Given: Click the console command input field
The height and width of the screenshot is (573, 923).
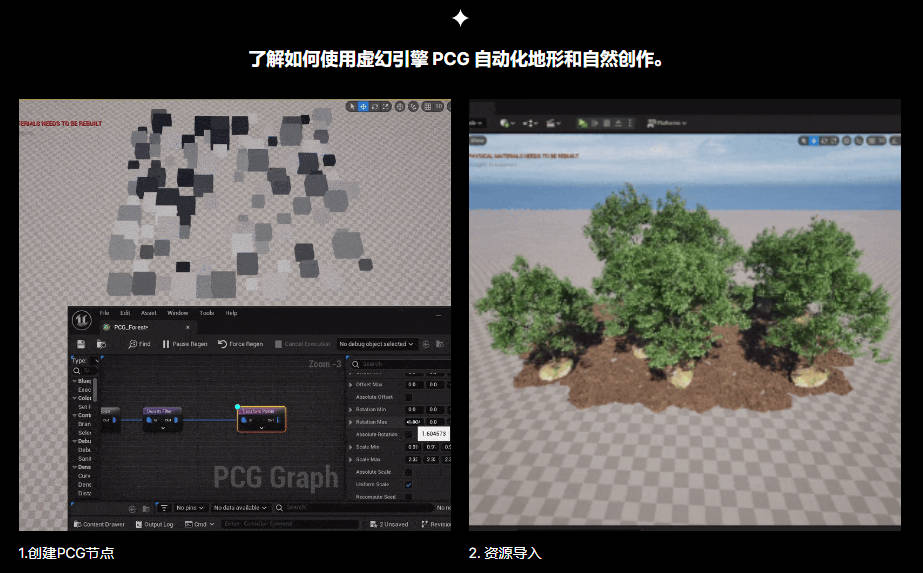Looking at the screenshot, I should tap(290, 524).
